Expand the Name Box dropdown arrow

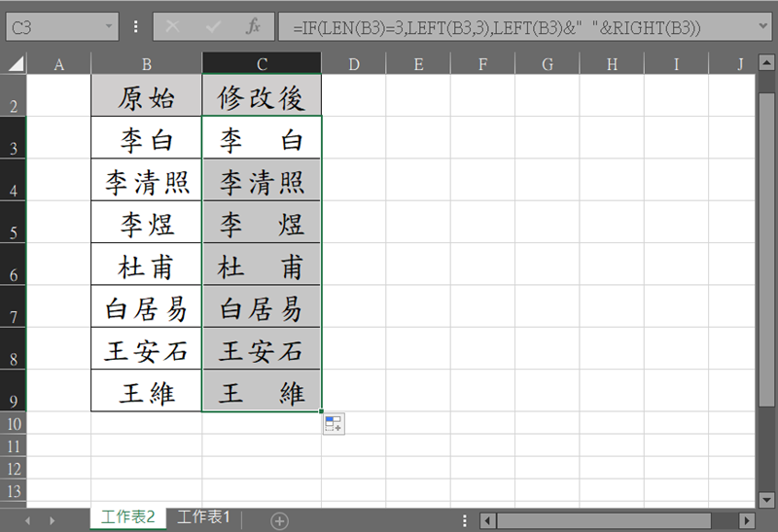point(109,26)
